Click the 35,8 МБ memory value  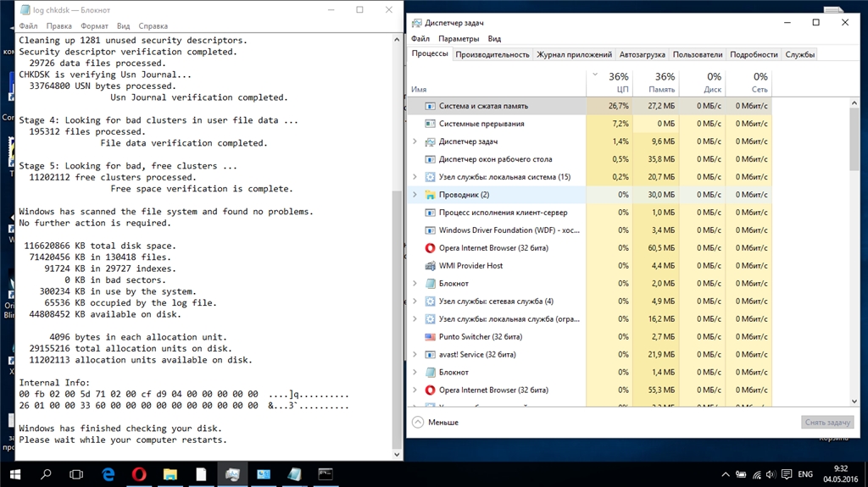[656, 159]
